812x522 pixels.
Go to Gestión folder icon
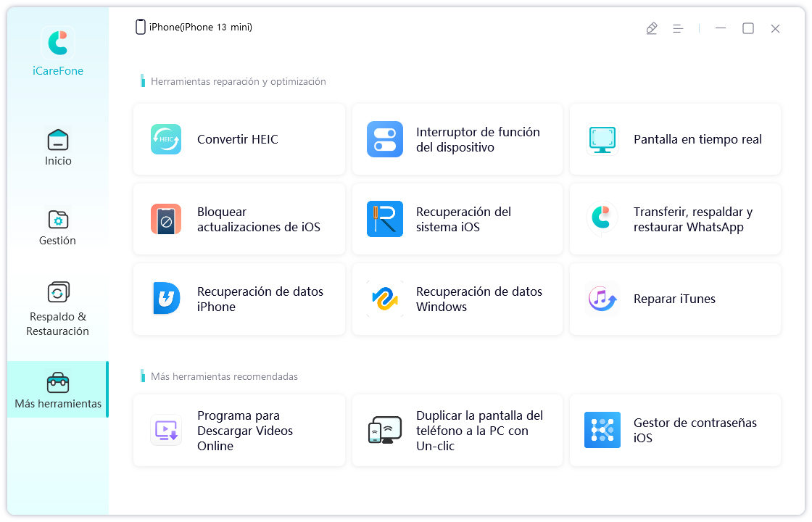[58, 220]
